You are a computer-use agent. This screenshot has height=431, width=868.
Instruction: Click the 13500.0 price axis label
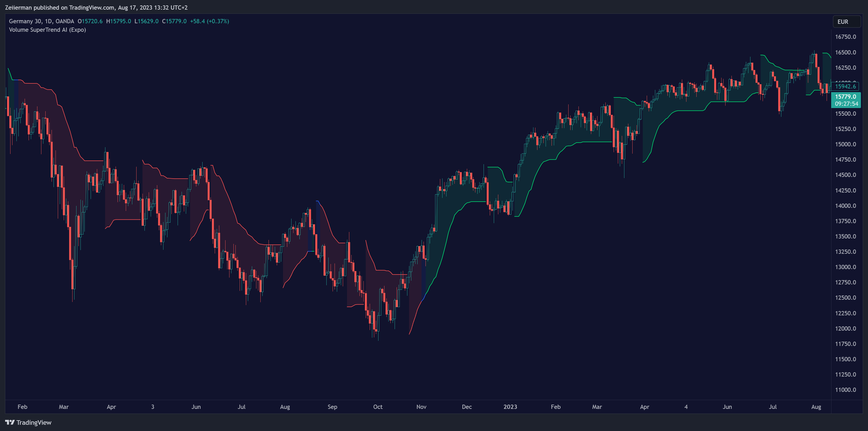click(x=845, y=236)
